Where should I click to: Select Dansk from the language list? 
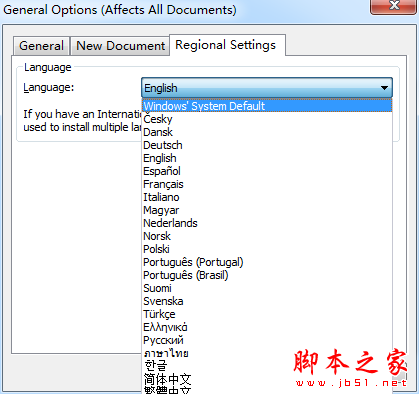(267, 132)
